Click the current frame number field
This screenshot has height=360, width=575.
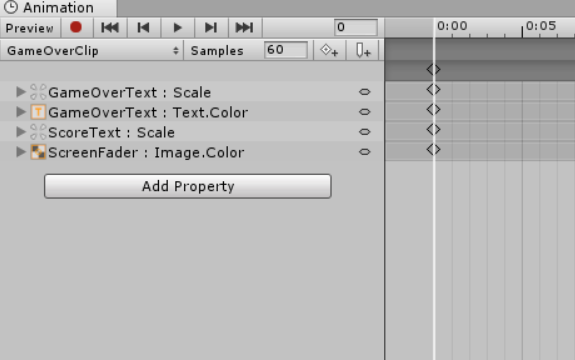tap(356, 27)
